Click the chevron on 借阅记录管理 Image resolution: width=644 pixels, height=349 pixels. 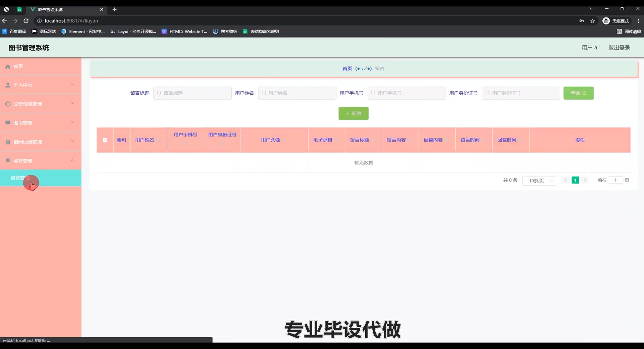tap(72, 141)
